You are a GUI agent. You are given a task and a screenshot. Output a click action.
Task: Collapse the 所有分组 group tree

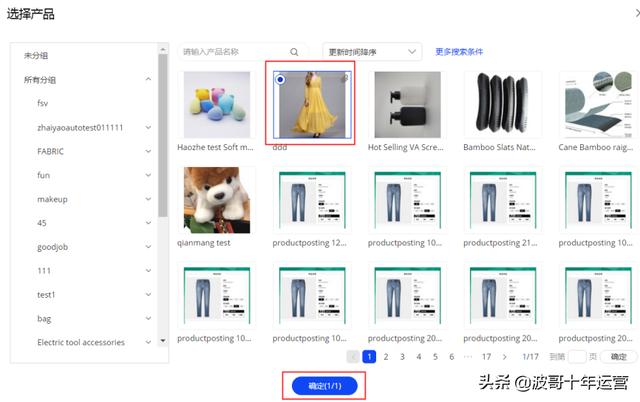coord(148,80)
